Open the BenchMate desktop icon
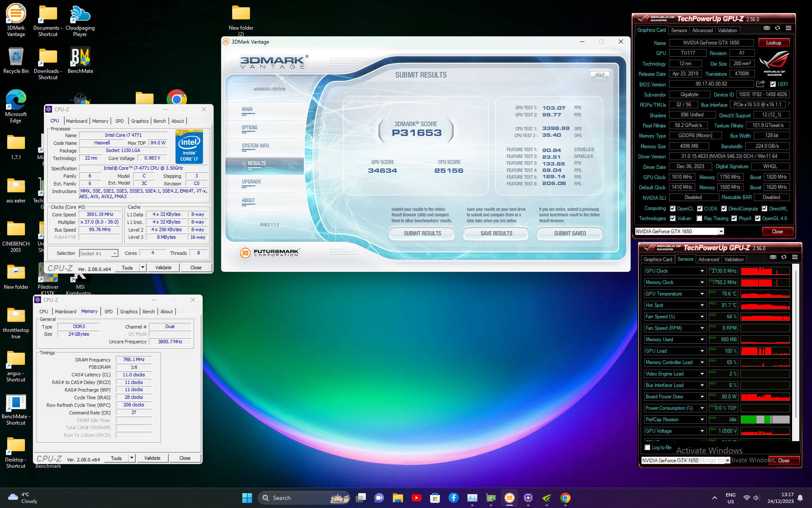Viewport: 812px width, 508px height. coord(80,60)
